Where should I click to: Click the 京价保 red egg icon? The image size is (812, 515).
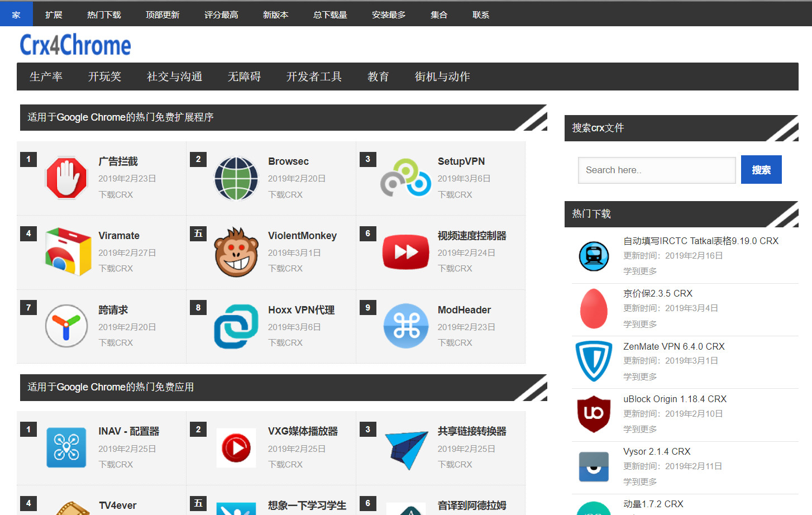(594, 308)
